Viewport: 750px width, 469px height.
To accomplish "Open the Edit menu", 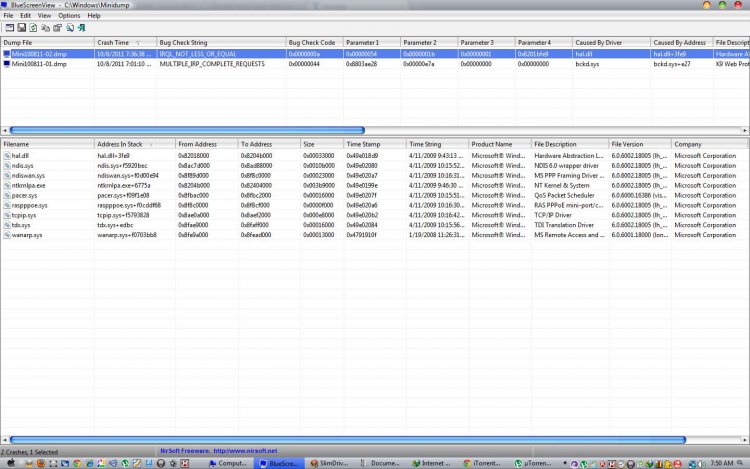I will (x=25, y=16).
